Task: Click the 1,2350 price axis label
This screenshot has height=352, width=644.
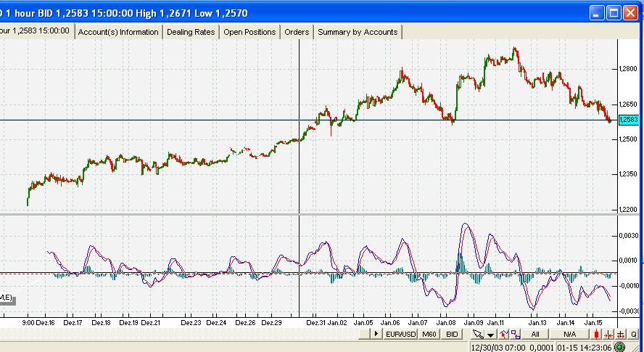Action: click(x=628, y=174)
